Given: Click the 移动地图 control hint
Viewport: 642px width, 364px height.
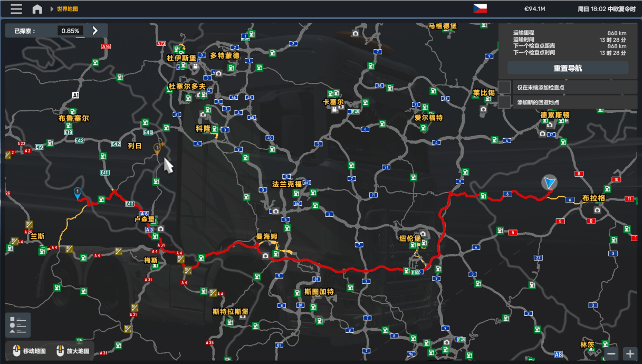Looking at the screenshot, I should click(x=28, y=351).
